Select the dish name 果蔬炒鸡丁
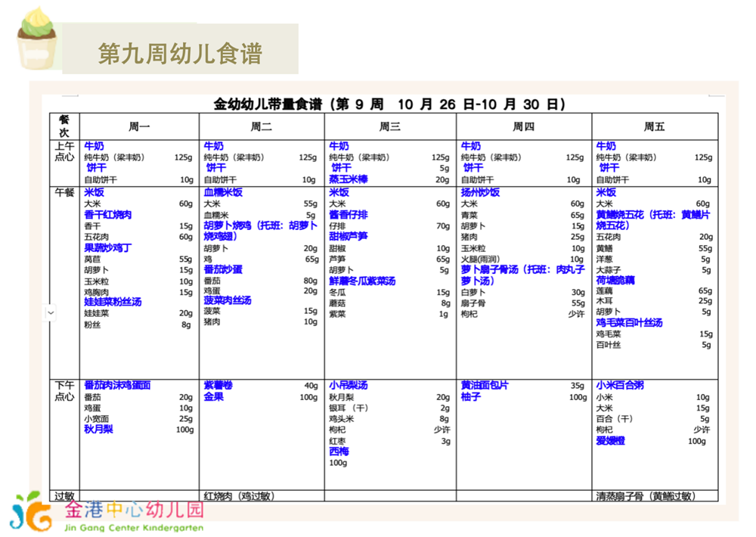Screen dimensions: 756x537 tap(108, 248)
